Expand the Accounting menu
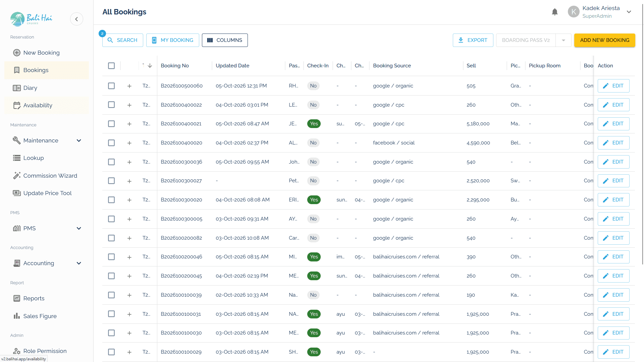Viewport: 644px width, 362px height. [x=47, y=263]
